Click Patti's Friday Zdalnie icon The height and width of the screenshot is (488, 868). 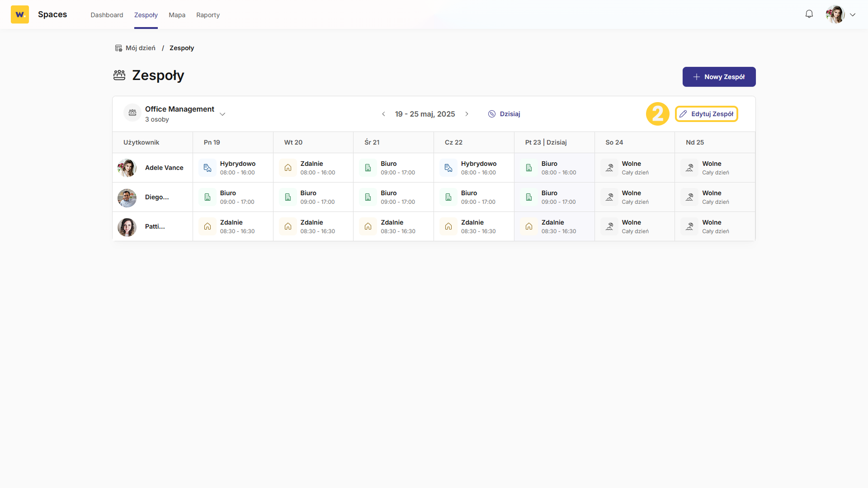(x=529, y=226)
